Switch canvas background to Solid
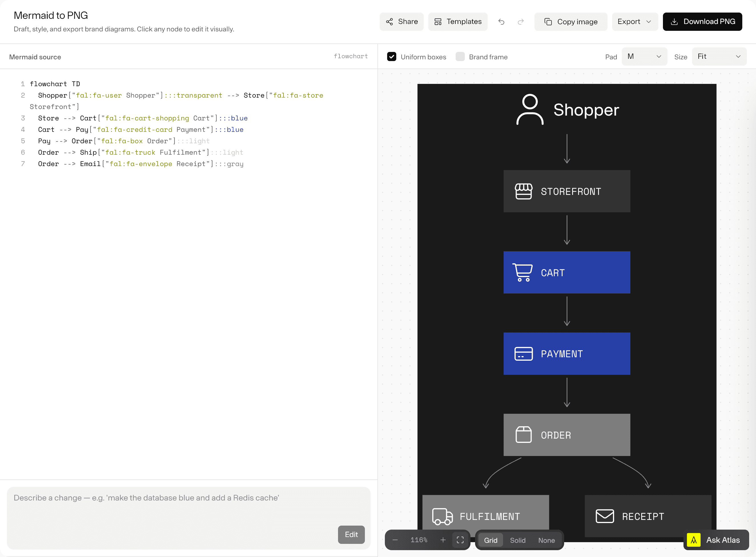Viewport: 756px width, 557px height. (518, 540)
